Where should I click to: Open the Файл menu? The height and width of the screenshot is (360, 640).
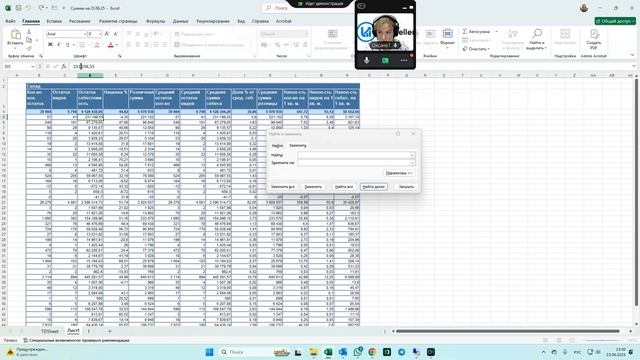pyautogui.click(x=10, y=21)
